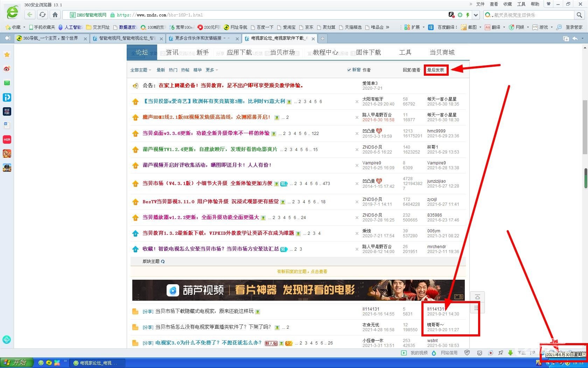Open the favorites star in the sidebar
Image resolution: width=588 pixels, height=368 pixels.
(7, 55)
